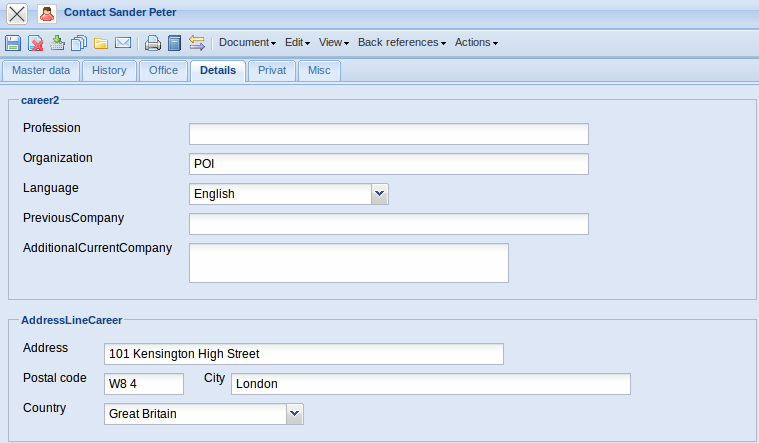The width and height of the screenshot is (759, 443).
Task: Click the Postal code field
Action: (144, 384)
